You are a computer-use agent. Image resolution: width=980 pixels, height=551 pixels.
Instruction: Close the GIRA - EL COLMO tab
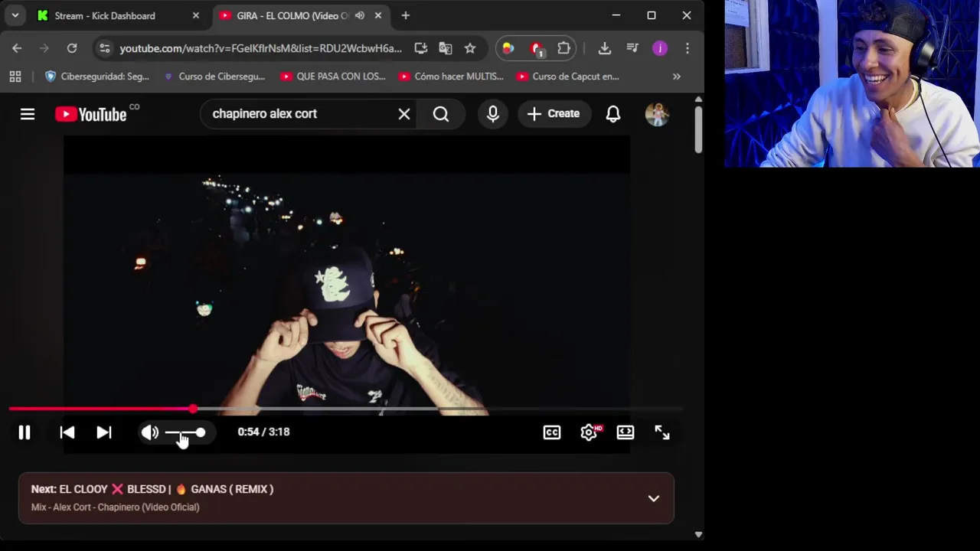pos(378,15)
